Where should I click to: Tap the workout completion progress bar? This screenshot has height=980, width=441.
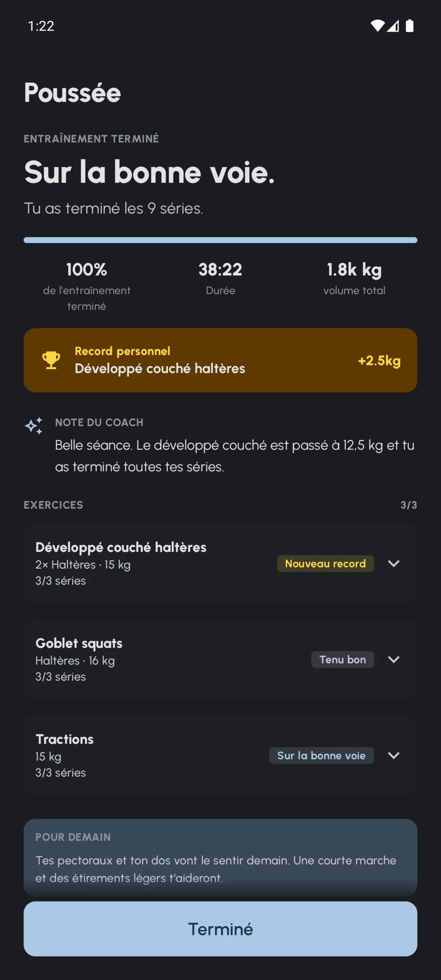[220, 240]
